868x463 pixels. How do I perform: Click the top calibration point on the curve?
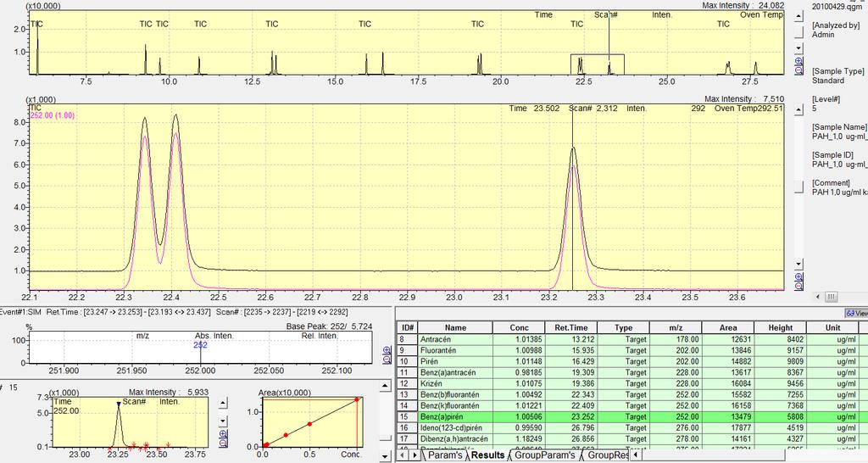357,399
